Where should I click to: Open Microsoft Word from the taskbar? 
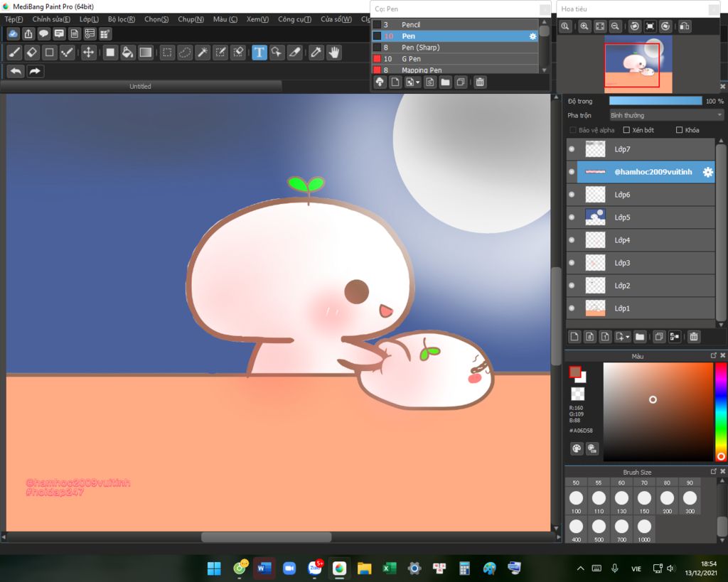[x=264, y=568]
